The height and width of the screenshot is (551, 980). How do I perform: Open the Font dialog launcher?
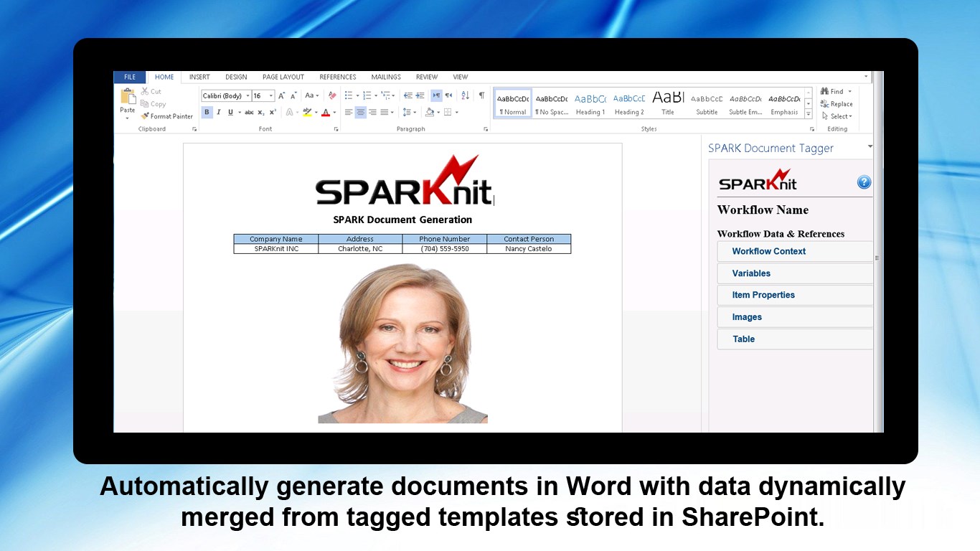pyautogui.click(x=336, y=129)
